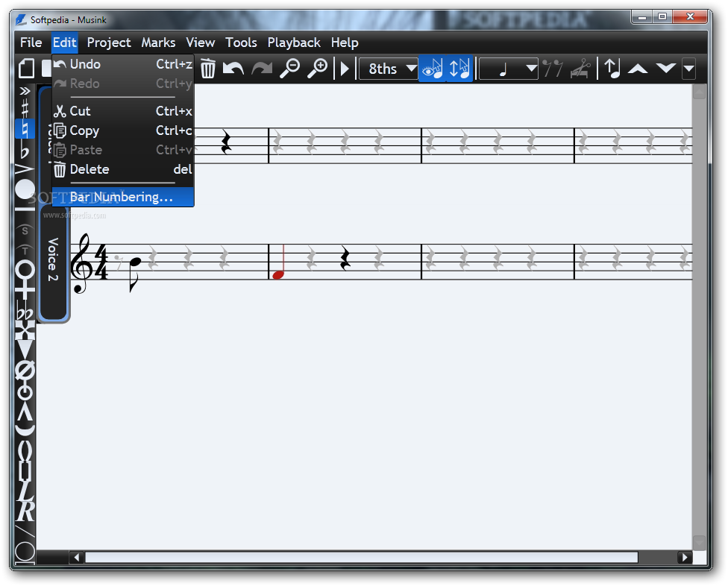Click the trash delete icon in toolbar
This screenshot has height=586, width=728.
point(208,68)
